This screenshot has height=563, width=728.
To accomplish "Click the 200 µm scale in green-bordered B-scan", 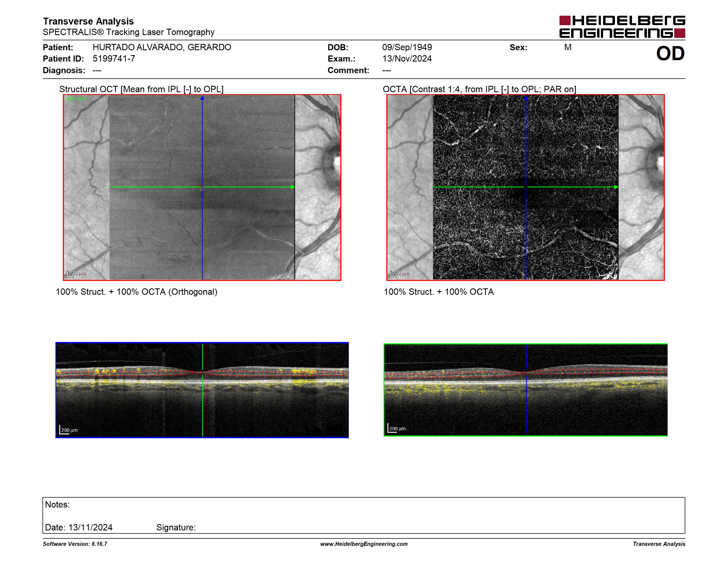I will tap(397, 428).
